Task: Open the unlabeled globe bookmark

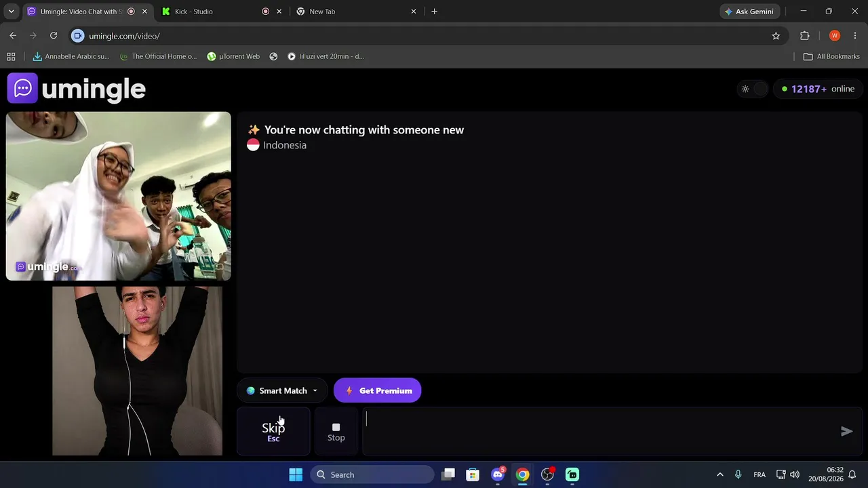Action: click(x=273, y=56)
